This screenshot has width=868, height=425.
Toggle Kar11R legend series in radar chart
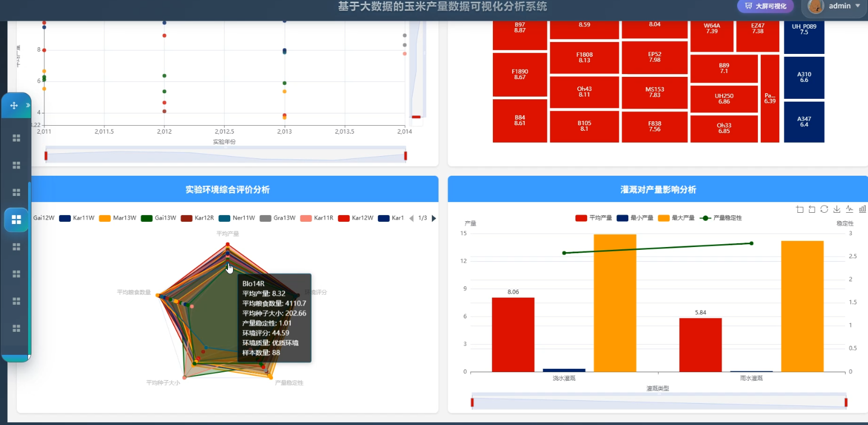coord(317,218)
